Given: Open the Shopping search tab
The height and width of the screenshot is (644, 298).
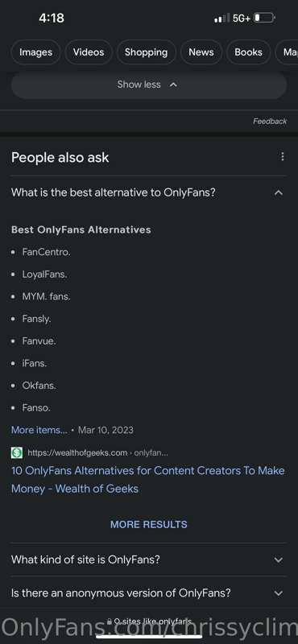Looking at the screenshot, I should tap(146, 52).
